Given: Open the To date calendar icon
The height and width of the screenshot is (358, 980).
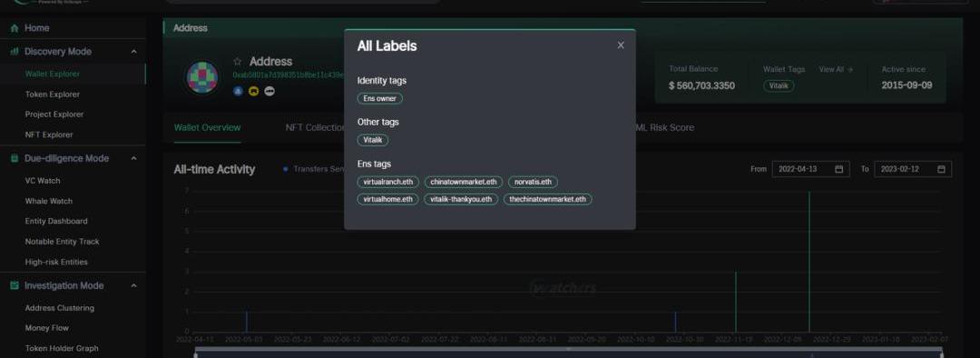Looking at the screenshot, I should 941,169.
